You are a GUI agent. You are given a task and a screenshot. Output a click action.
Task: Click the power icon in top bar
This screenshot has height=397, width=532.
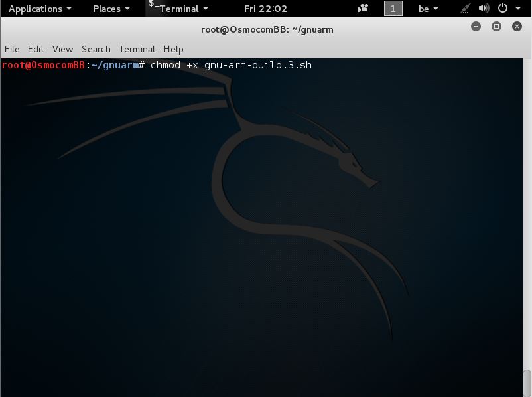503,8
